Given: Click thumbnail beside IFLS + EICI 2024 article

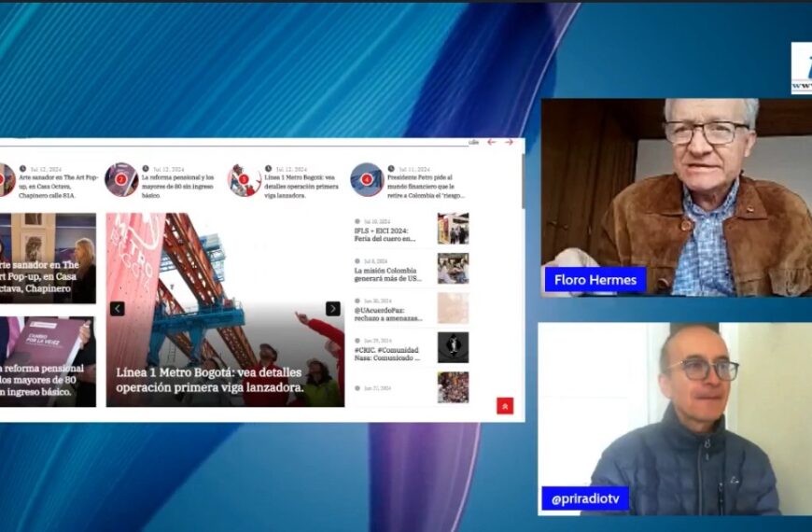Looking at the screenshot, I should point(453,229).
